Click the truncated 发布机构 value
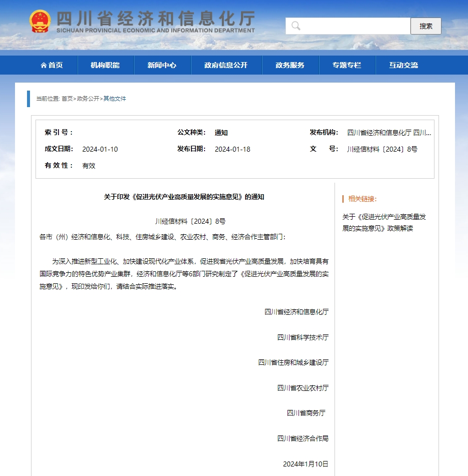468x476 pixels. coord(389,133)
